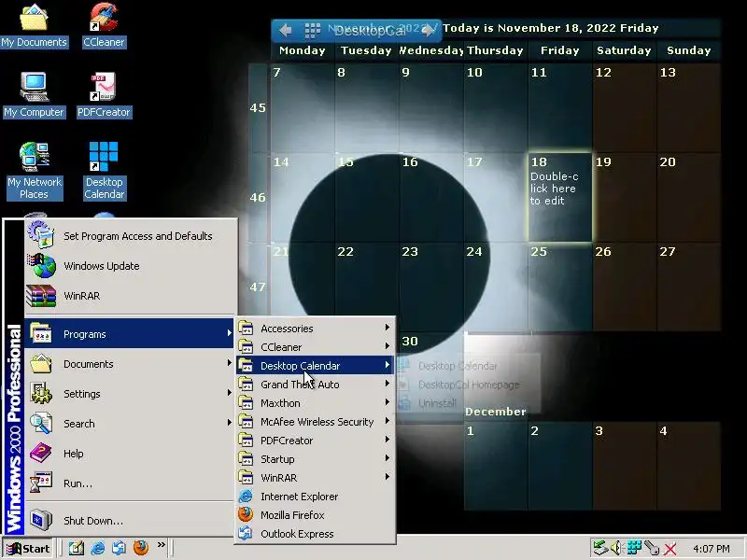Image resolution: width=747 pixels, height=560 pixels.
Task: Expand WinRAR program folder in Programs
Action: 316,478
